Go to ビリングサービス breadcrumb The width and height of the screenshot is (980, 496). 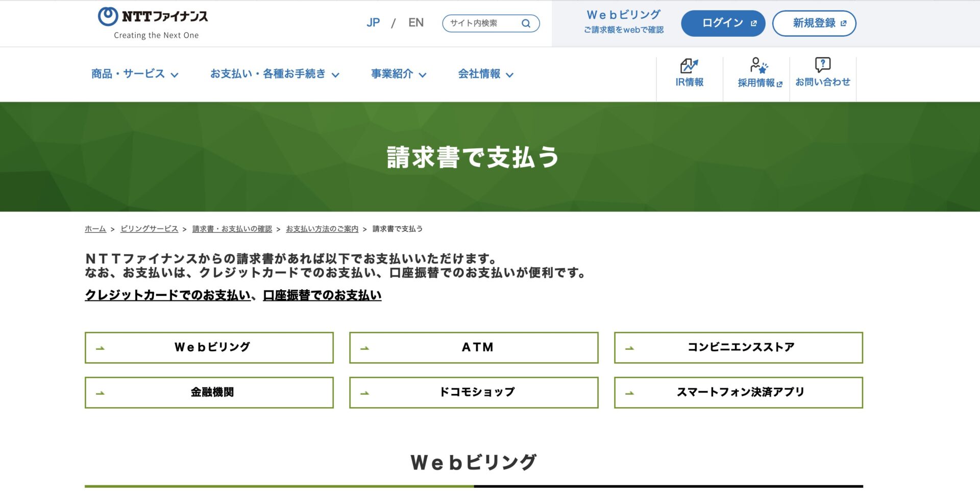point(149,229)
